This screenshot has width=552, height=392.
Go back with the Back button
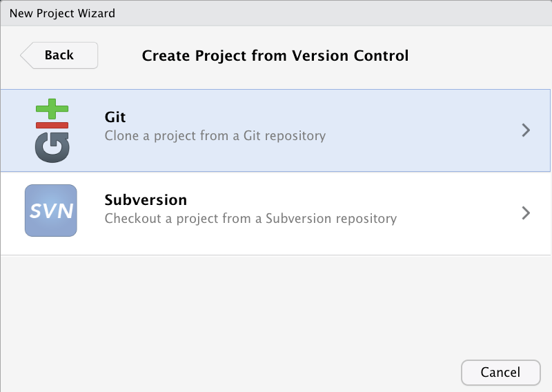pos(59,55)
